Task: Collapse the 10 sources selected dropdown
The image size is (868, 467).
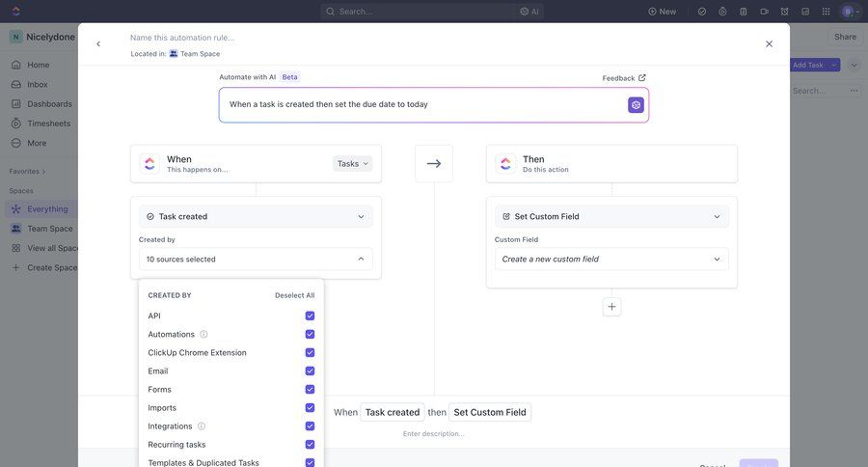Action: pos(256,260)
